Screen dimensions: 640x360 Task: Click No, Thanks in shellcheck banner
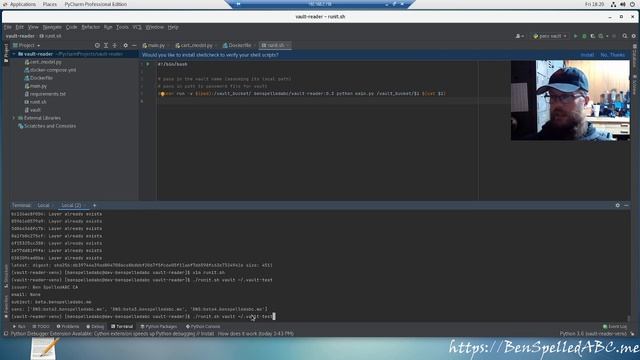(612, 55)
